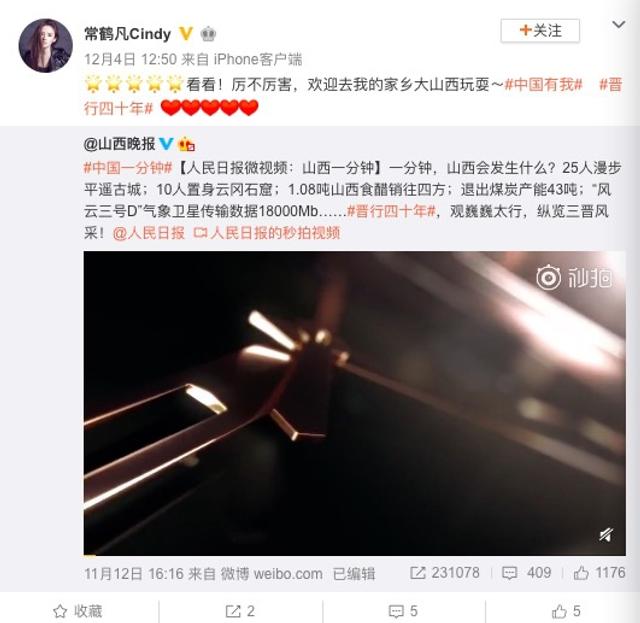
Task: Open the original post's 409 comments
Action: click(x=527, y=573)
